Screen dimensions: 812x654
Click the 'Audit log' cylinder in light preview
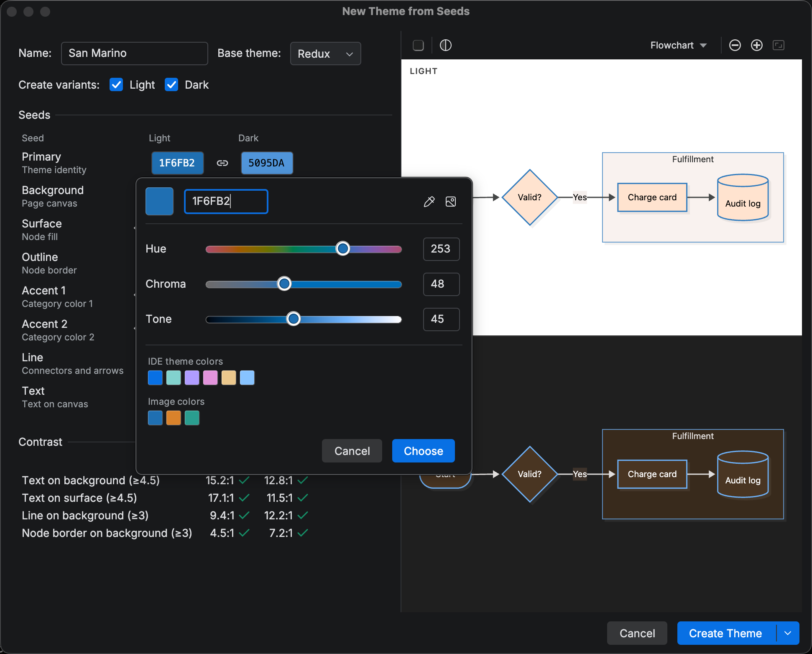[743, 197]
